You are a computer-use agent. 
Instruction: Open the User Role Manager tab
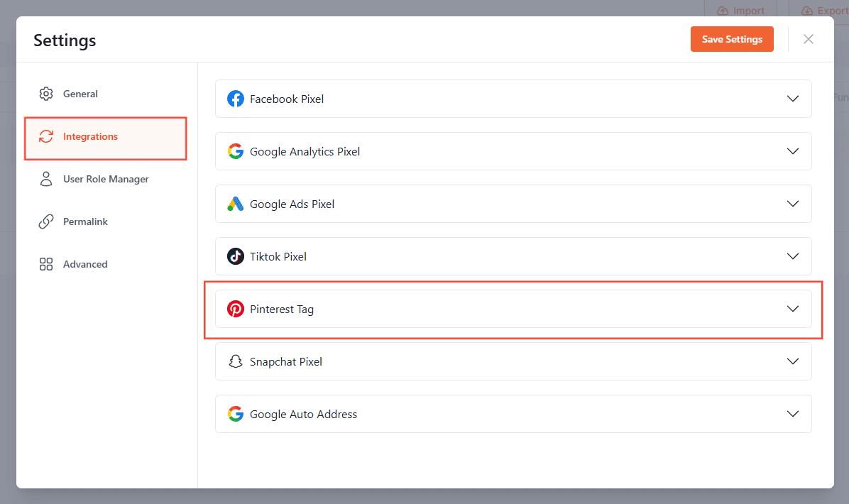point(105,180)
